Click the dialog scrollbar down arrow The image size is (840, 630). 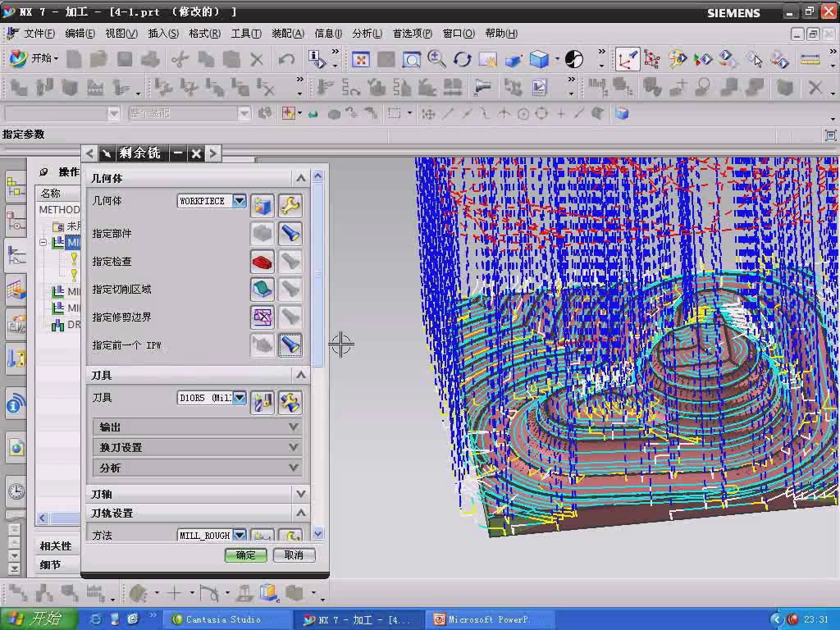[317, 533]
